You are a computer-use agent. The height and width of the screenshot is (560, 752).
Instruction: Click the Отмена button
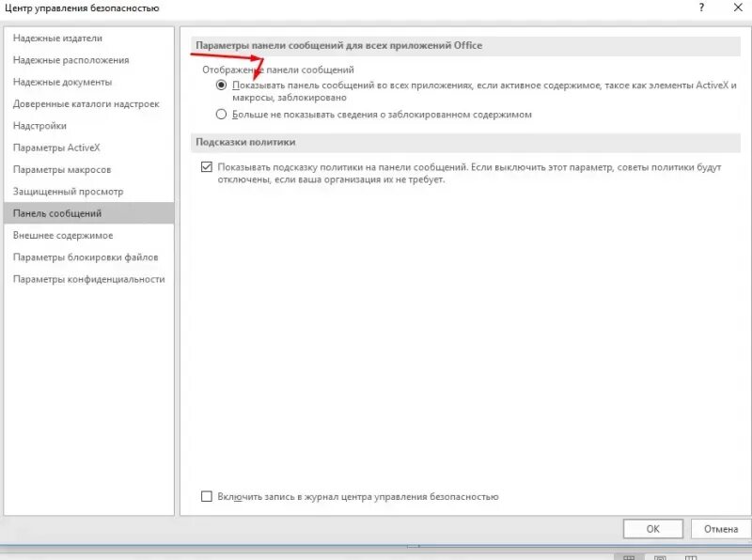pos(721,529)
